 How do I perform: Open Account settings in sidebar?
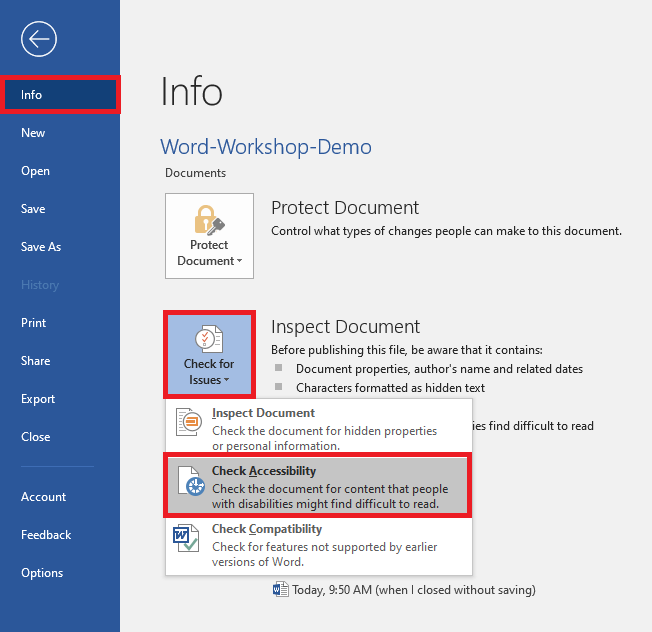(x=44, y=497)
